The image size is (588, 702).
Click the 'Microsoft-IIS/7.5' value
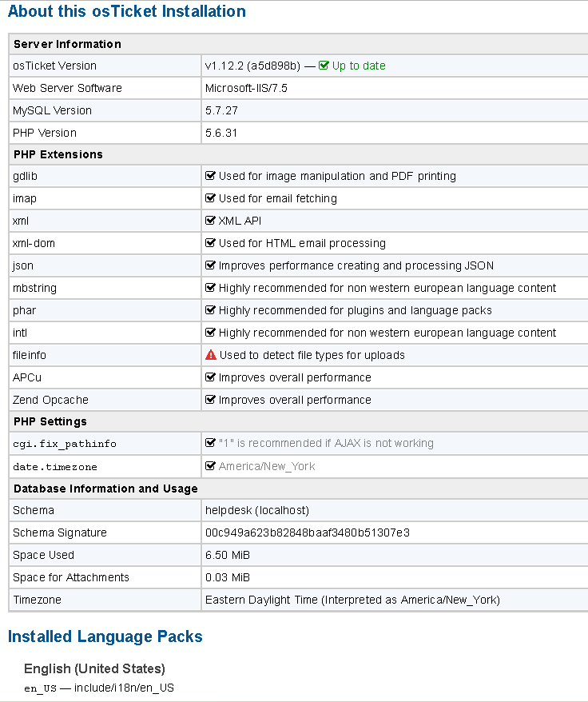tap(246, 88)
